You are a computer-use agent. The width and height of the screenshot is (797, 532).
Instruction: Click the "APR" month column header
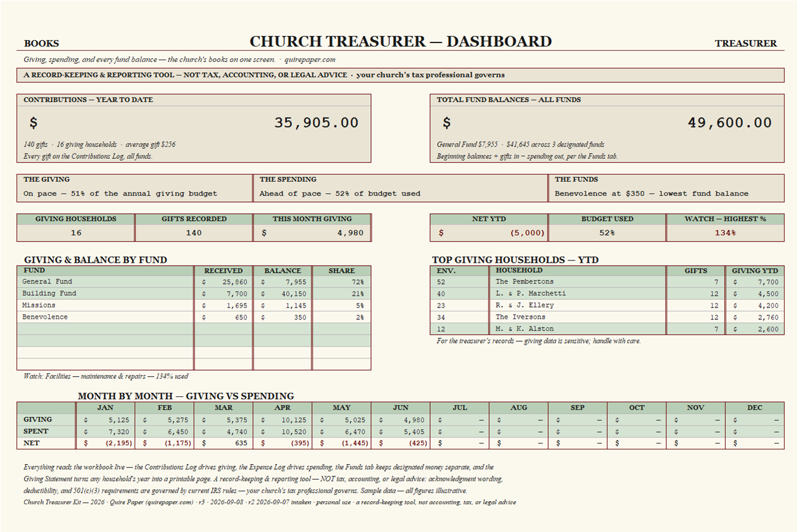tap(282, 408)
